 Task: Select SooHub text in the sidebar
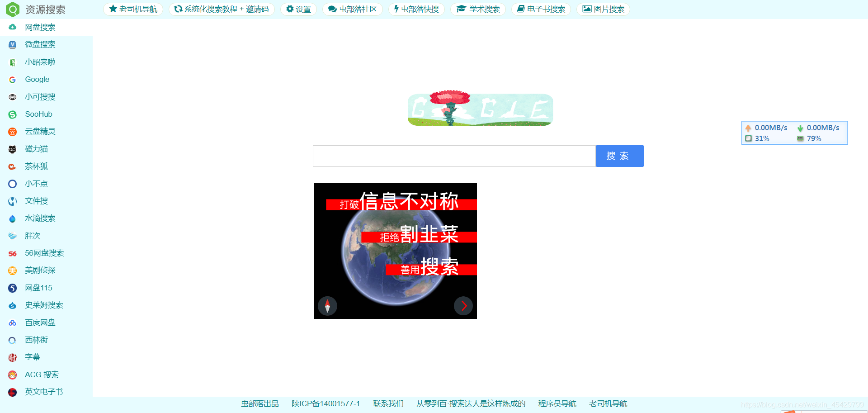pyautogui.click(x=38, y=114)
